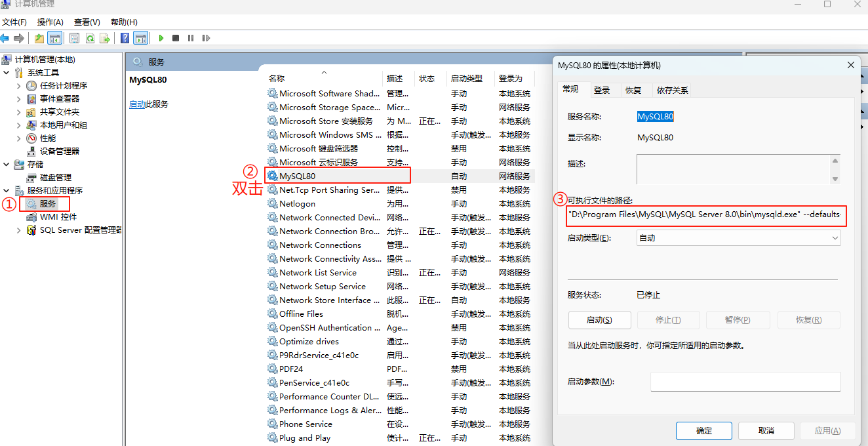Refresh the services list via toolbar icon

[90, 37]
